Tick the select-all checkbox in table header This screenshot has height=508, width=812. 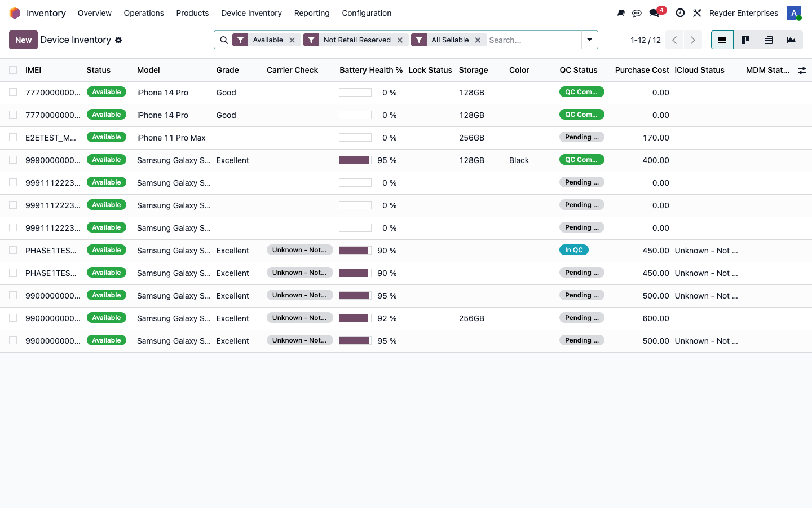pyautogui.click(x=13, y=70)
